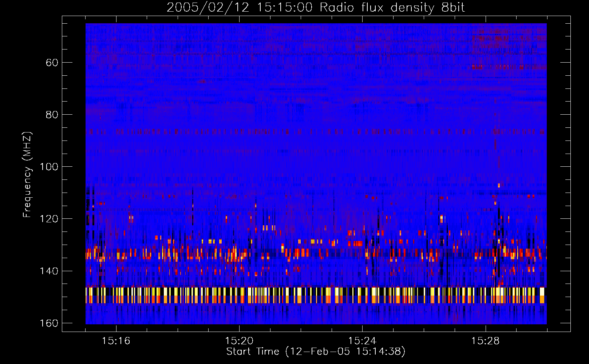Click the 80 frequency tick label

[x=52, y=115]
